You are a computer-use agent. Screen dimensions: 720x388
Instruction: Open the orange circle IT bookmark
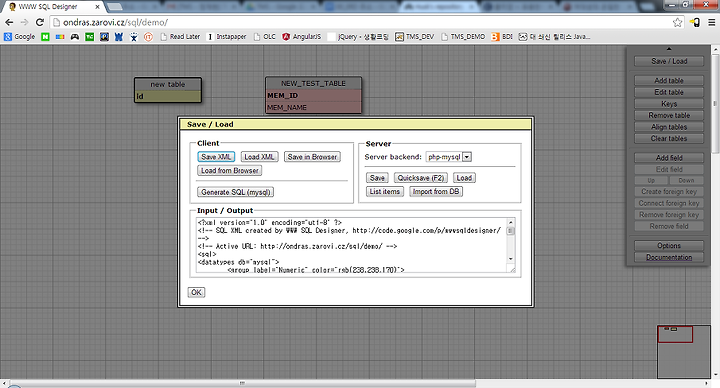tap(148, 37)
